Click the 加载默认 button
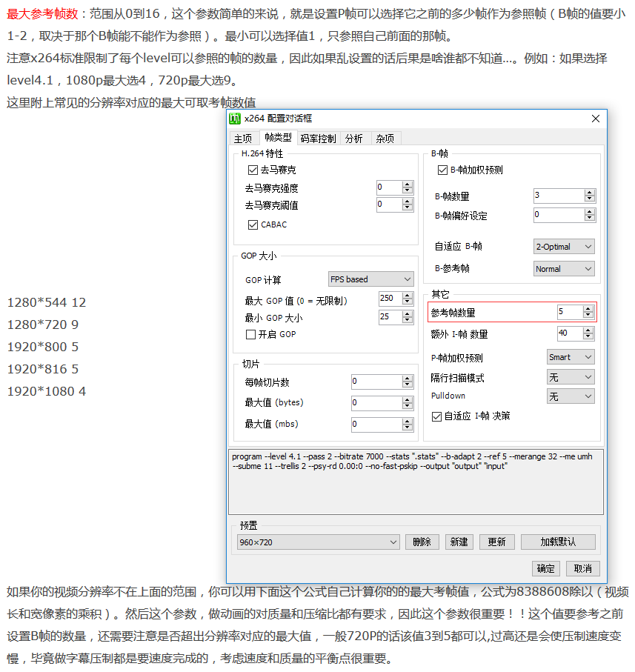 point(558,542)
